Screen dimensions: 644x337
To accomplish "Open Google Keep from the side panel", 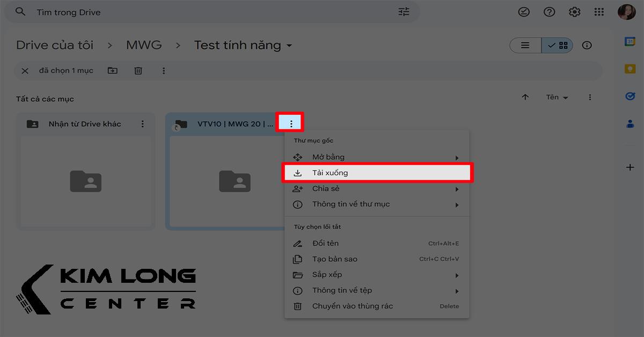I will click(630, 68).
